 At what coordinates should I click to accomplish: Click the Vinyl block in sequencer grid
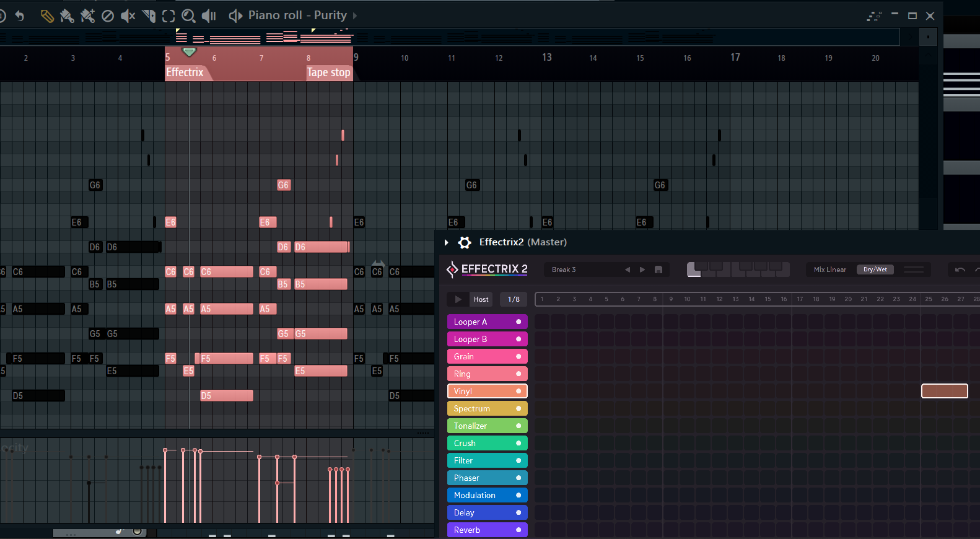pyautogui.click(x=945, y=391)
